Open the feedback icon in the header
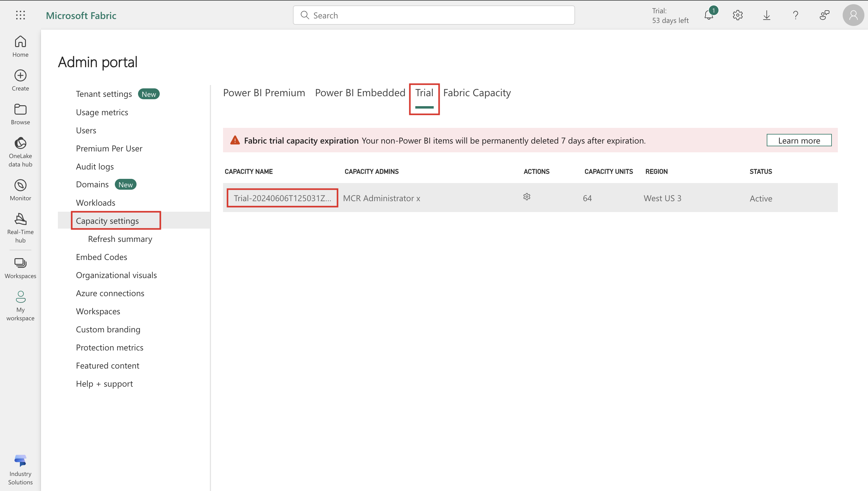The width and height of the screenshot is (868, 491). [824, 15]
